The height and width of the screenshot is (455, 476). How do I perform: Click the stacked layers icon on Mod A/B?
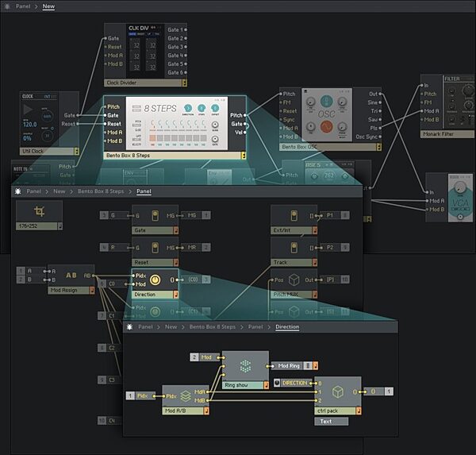point(186,395)
